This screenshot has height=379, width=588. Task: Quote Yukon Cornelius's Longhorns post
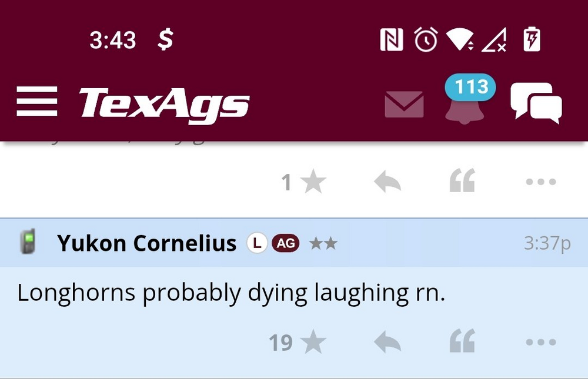tap(462, 341)
